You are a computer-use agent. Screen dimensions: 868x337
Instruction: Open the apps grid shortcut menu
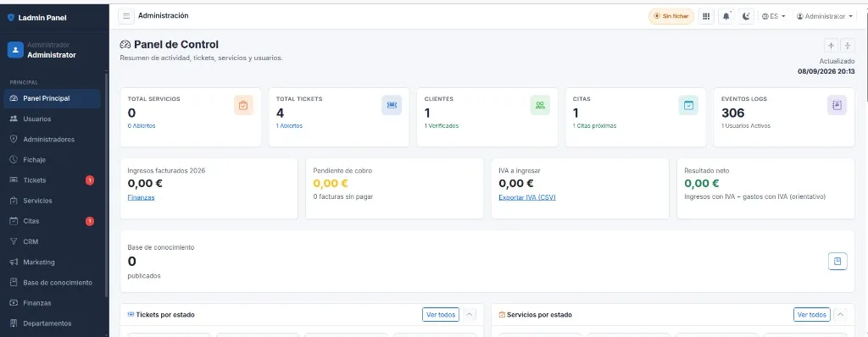click(706, 17)
